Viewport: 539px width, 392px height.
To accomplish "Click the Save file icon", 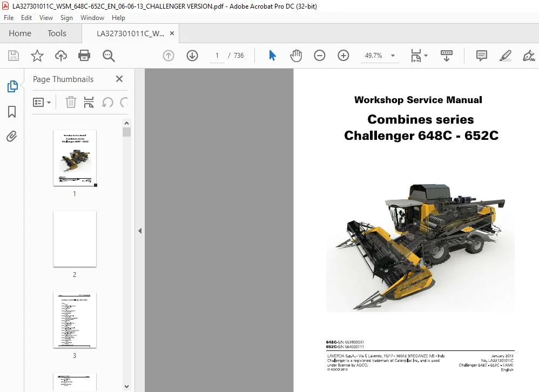I will pyautogui.click(x=14, y=56).
